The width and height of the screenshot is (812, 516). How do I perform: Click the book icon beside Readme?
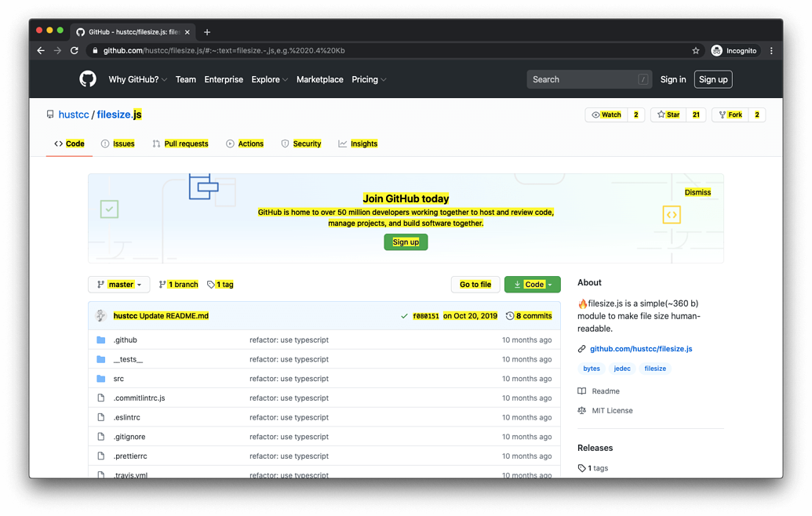[x=582, y=391]
